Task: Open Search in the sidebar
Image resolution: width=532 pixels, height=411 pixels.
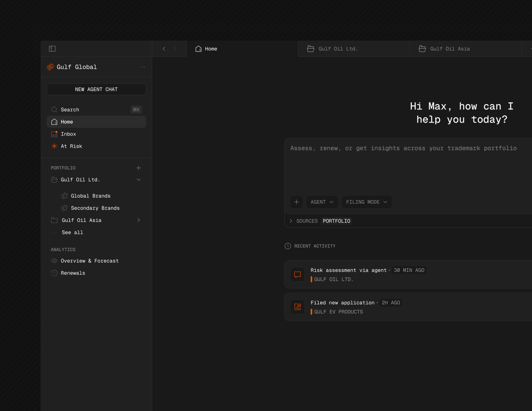Action: (70, 110)
